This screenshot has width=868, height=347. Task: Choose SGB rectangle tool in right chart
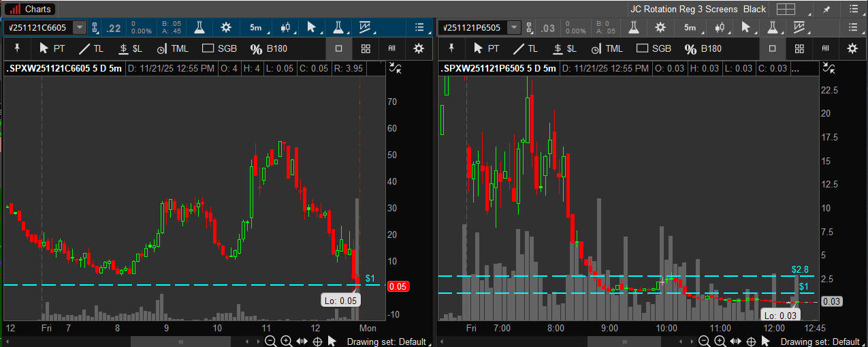(653, 48)
